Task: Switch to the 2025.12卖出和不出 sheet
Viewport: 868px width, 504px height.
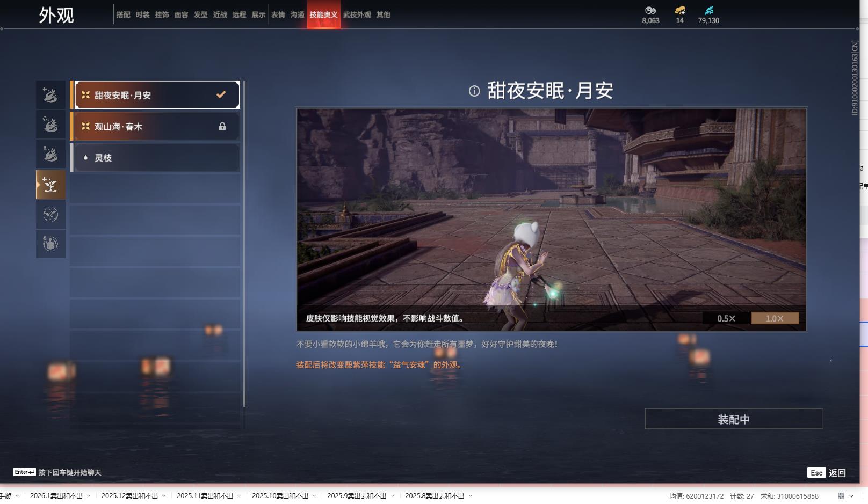Action: (x=130, y=496)
